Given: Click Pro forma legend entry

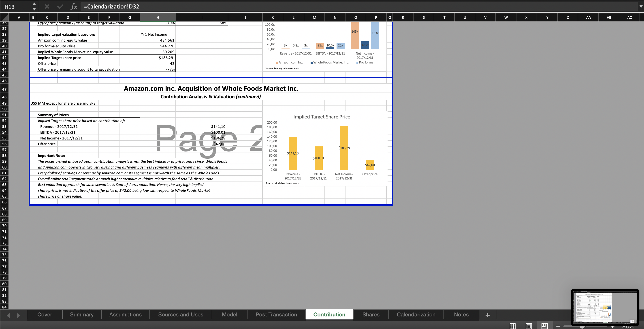Looking at the screenshot, I should tap(365, 62).
